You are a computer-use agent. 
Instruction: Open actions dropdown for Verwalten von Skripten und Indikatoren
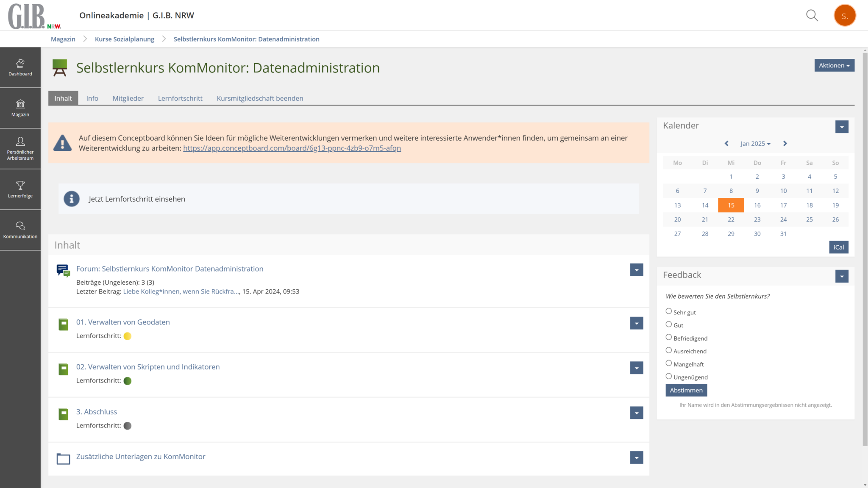(x=637, y=368)
